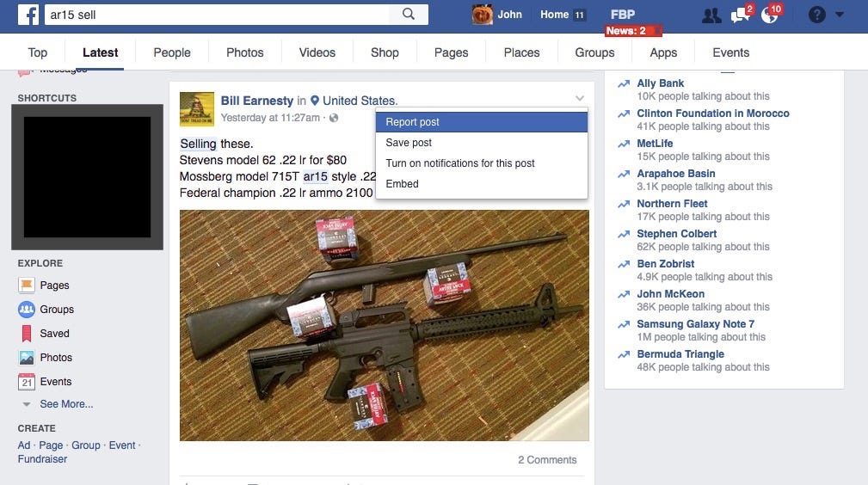Open Saved in the Explore sidebar
Viewport: 868px width, 485px height.
(x=44, y=334)
